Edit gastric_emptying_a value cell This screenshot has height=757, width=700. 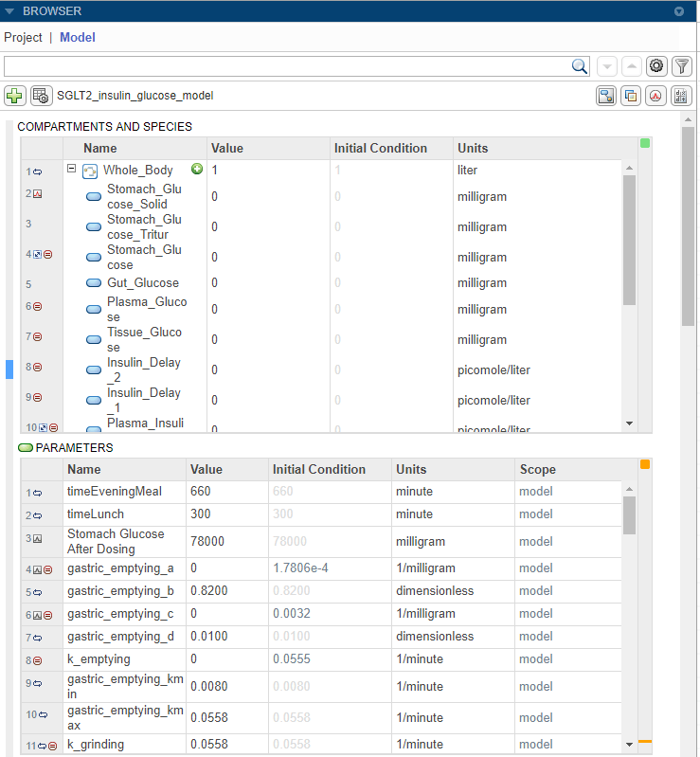(227, 568)
